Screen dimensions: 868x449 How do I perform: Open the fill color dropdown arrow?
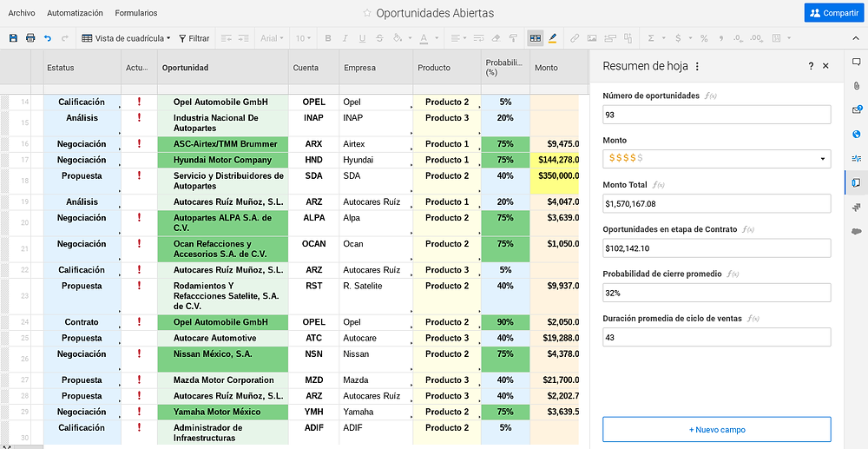coord(411,38)
